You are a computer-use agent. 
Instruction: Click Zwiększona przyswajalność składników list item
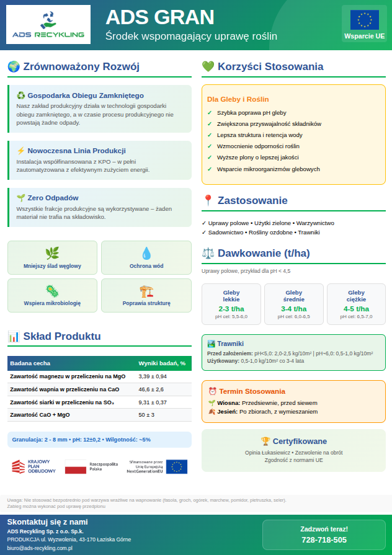click(x=269, y=124)
